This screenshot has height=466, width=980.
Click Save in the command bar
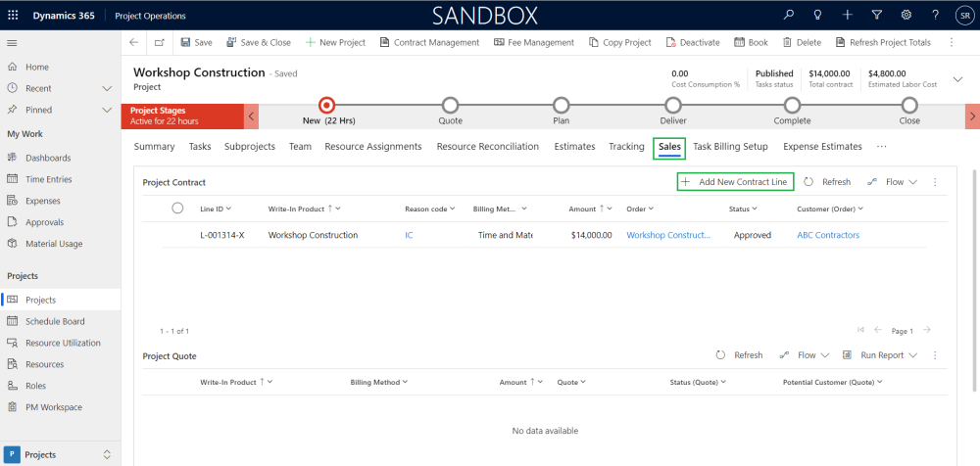(196, 42)
